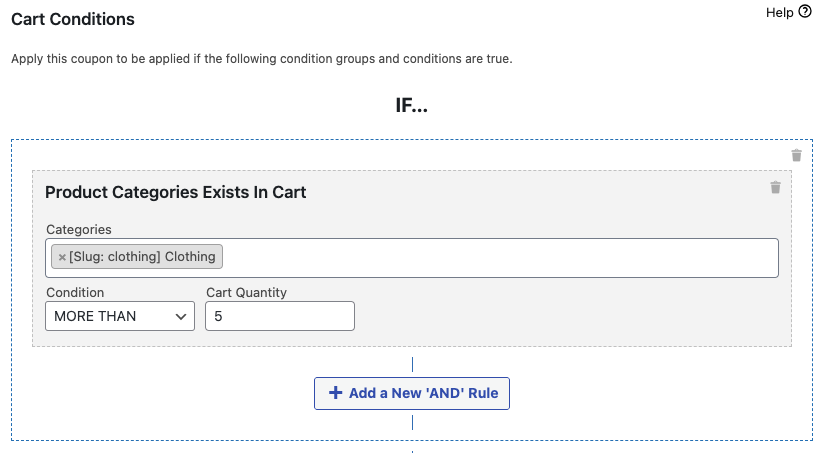Click the Condition field label
Screen dimensions: 824x453
(75, 293)
